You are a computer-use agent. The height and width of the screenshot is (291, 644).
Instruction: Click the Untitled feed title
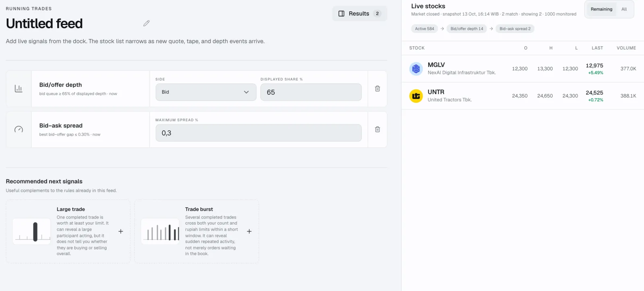click(44, 24)
